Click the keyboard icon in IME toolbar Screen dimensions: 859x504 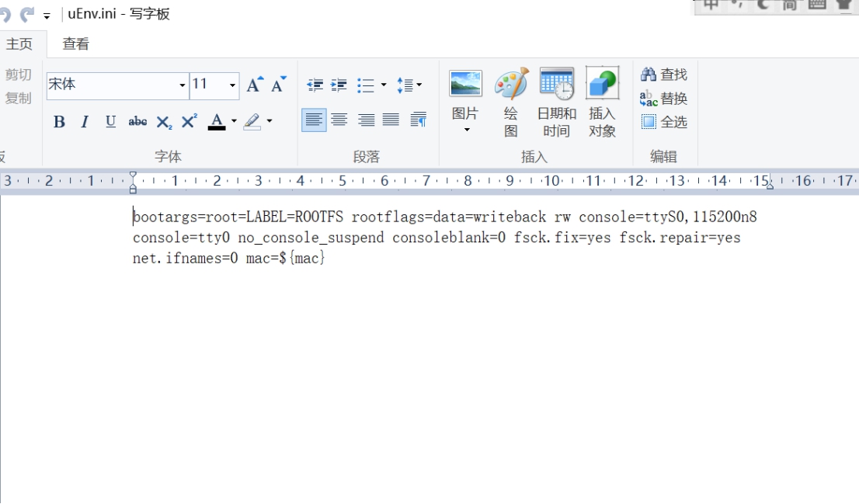pyautogui.click(x=816, y=5)
